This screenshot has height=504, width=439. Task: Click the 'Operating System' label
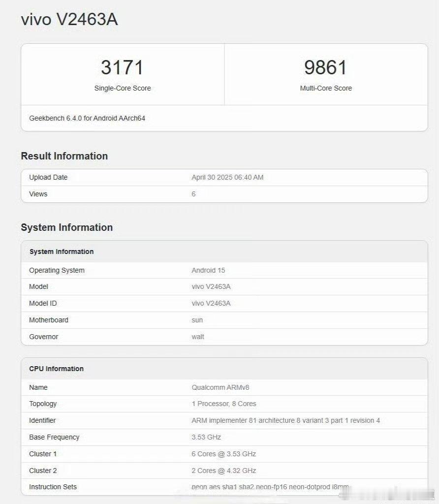coord(57,270)
